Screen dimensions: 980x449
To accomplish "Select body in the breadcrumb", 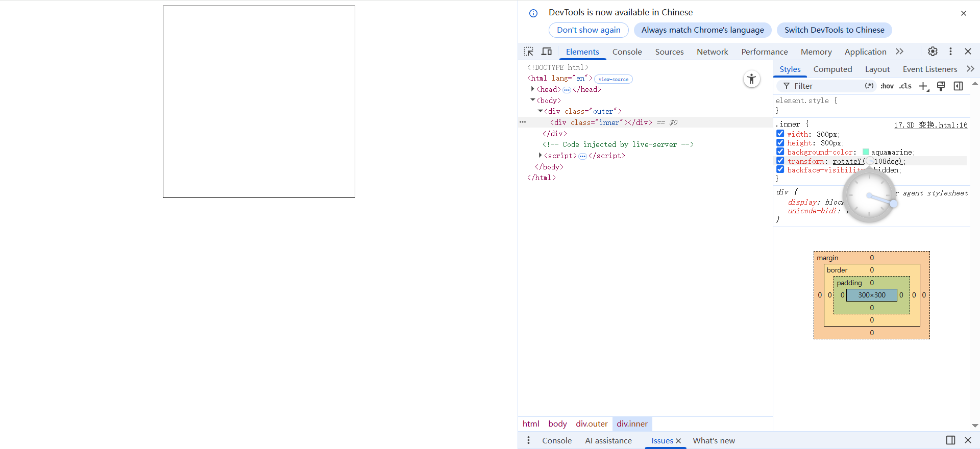I will click(x=557, y=424).
